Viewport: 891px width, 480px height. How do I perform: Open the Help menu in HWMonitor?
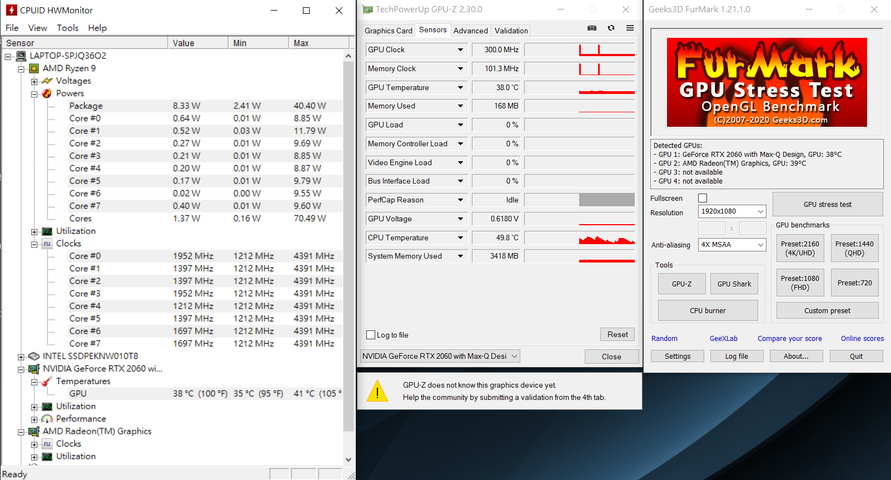pyautogui.click(x=97, y=28)
